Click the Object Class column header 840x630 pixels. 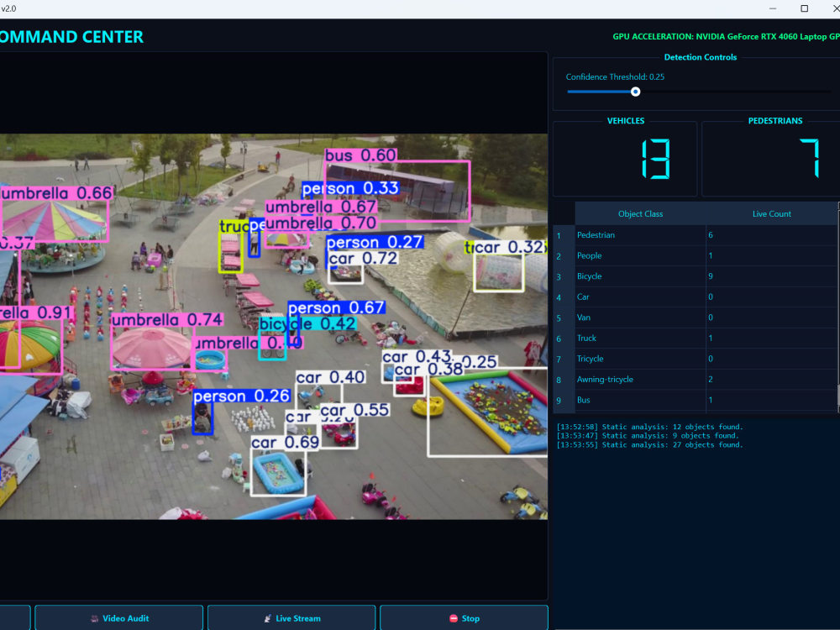640,213
